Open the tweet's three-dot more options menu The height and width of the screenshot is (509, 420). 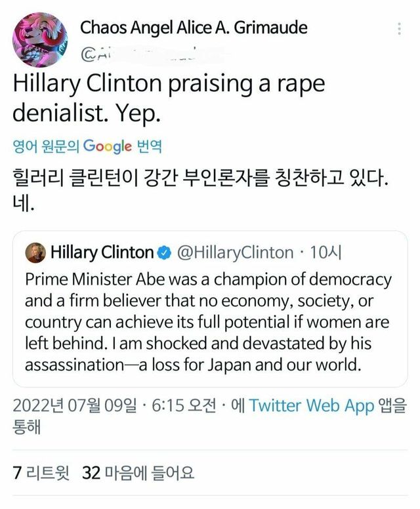(399, 30)
